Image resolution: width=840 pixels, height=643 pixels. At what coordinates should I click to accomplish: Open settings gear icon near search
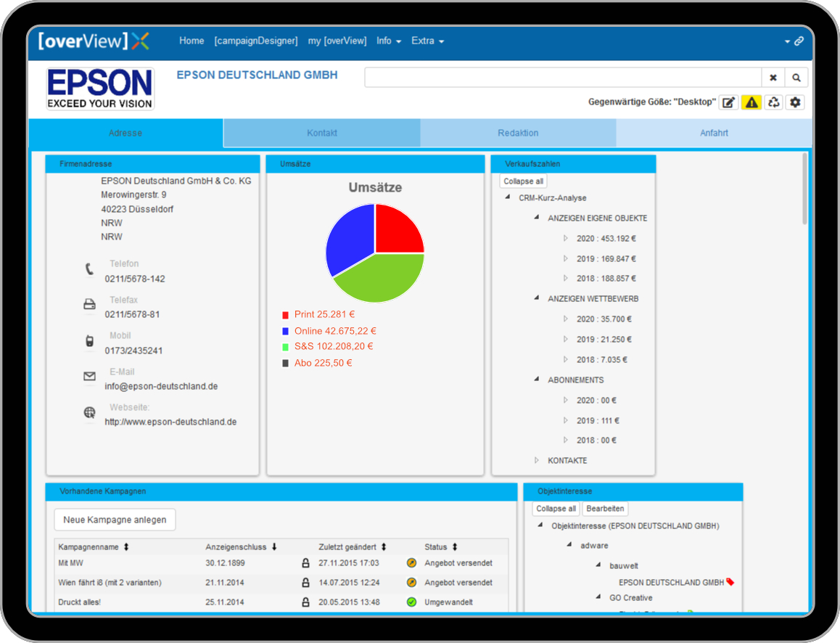tap(796, 102)
